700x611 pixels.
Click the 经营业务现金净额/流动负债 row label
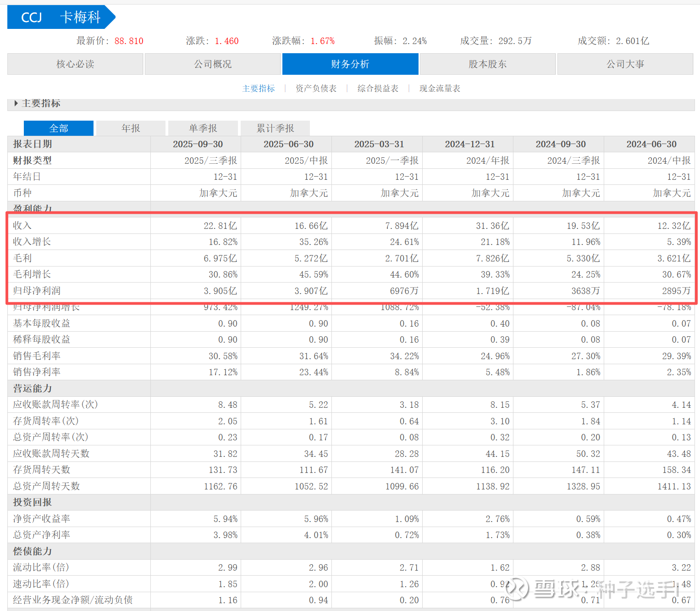tap(73, 600)
